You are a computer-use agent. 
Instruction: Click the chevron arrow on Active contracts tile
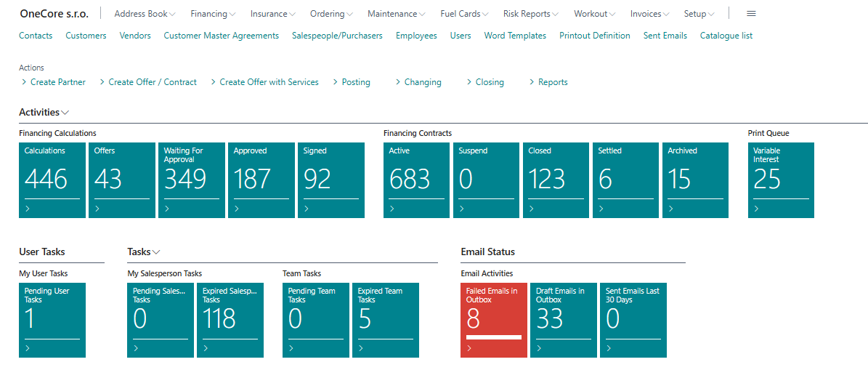point(392,209)
